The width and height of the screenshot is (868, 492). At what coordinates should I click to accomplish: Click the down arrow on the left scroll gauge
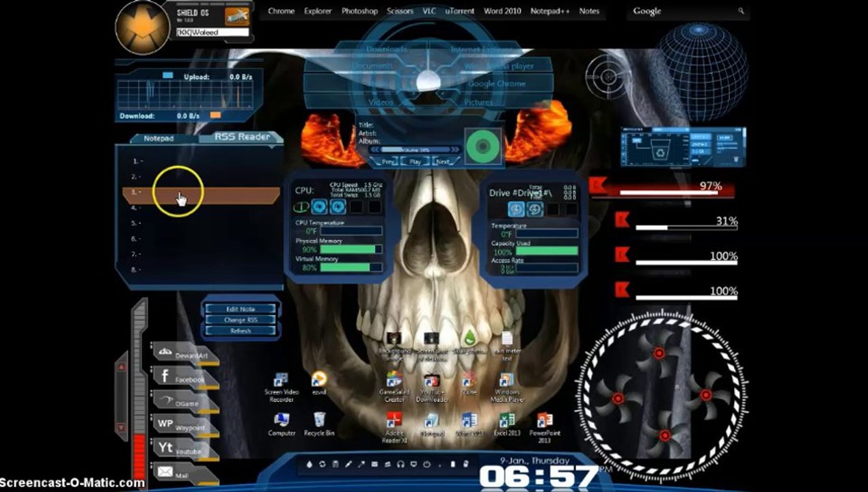click(x=122, y=428)
